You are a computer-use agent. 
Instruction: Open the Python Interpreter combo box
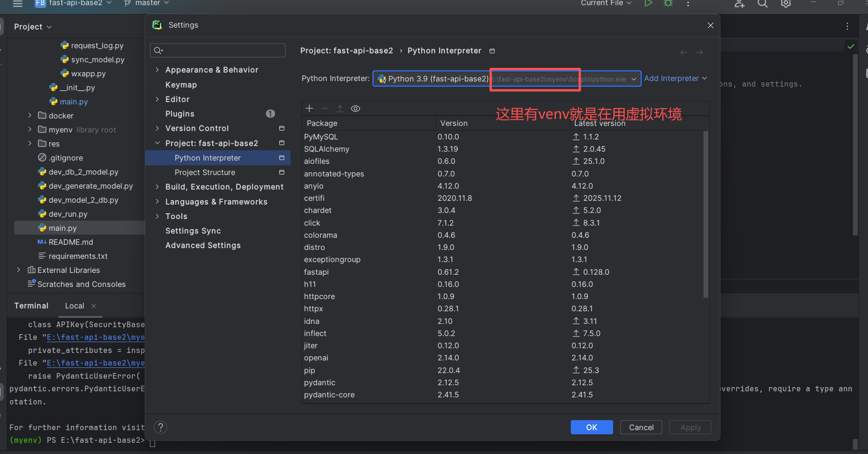tap(507, 79)
